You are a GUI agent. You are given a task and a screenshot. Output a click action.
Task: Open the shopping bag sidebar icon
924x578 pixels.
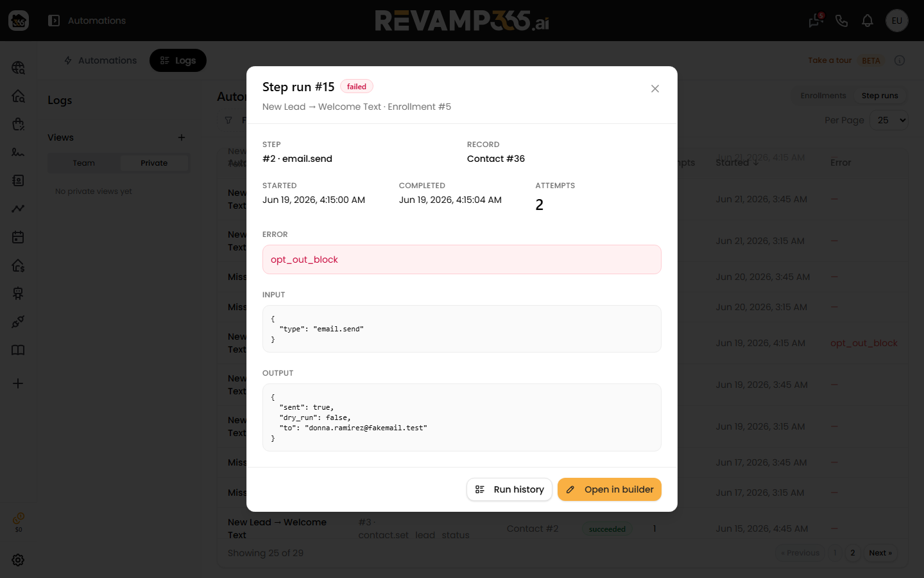(x=18, y=124)
